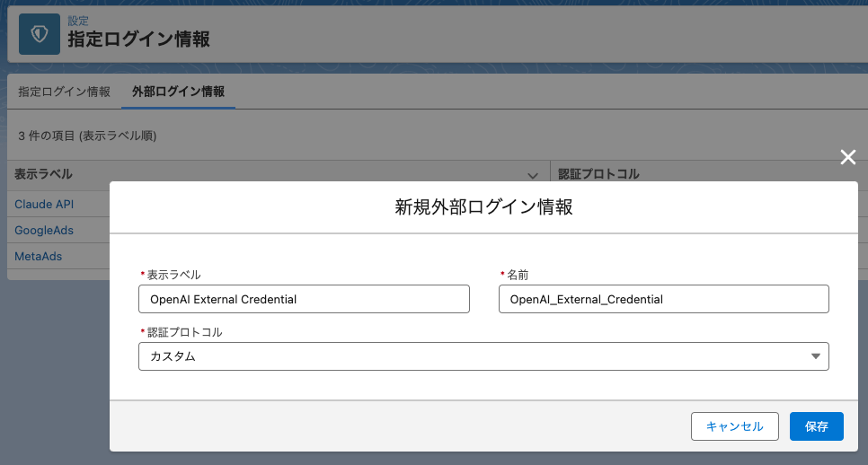Click the shield setup icon beside 指定ログイン情報

click(40, 34)
